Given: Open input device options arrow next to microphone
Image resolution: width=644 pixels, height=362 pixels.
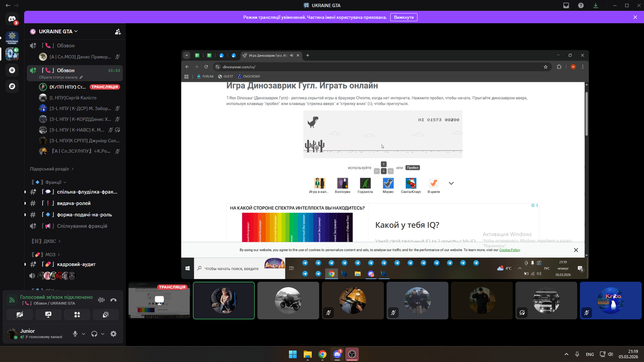Looking at the screenshot, I should coord(84,334).
